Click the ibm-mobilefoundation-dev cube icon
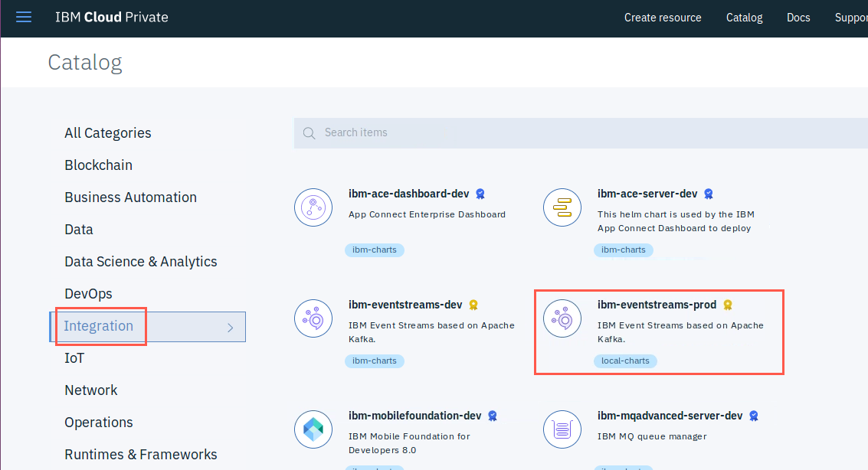The width and height of the screenshot is (868, 470). point(313,429)
